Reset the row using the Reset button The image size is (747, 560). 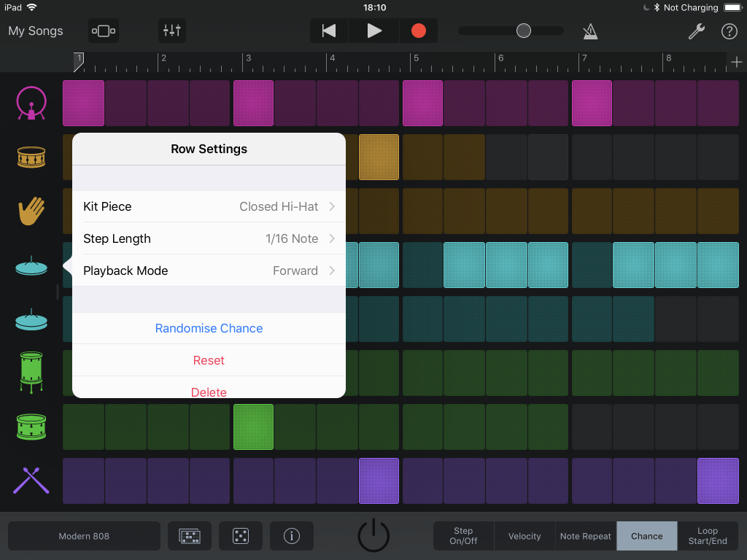click(x=209, y=360)
